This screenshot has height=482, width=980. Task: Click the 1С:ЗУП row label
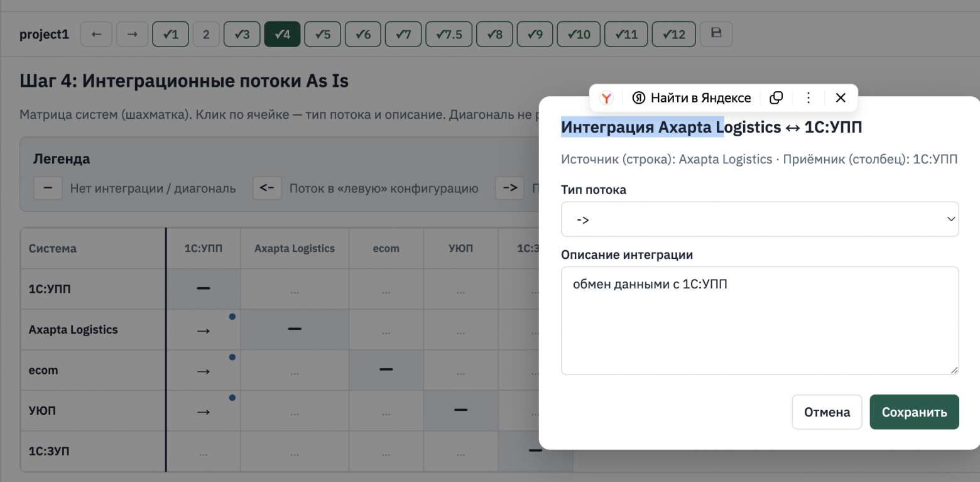click(49, 452)
